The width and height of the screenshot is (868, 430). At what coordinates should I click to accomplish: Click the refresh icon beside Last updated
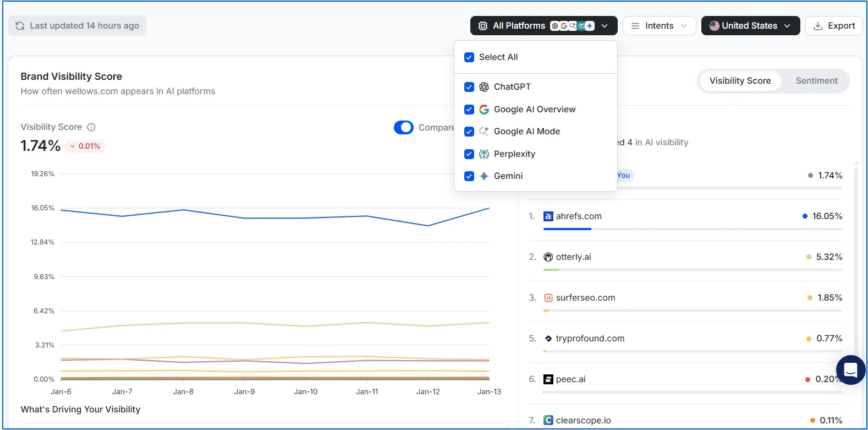point(20,26)
